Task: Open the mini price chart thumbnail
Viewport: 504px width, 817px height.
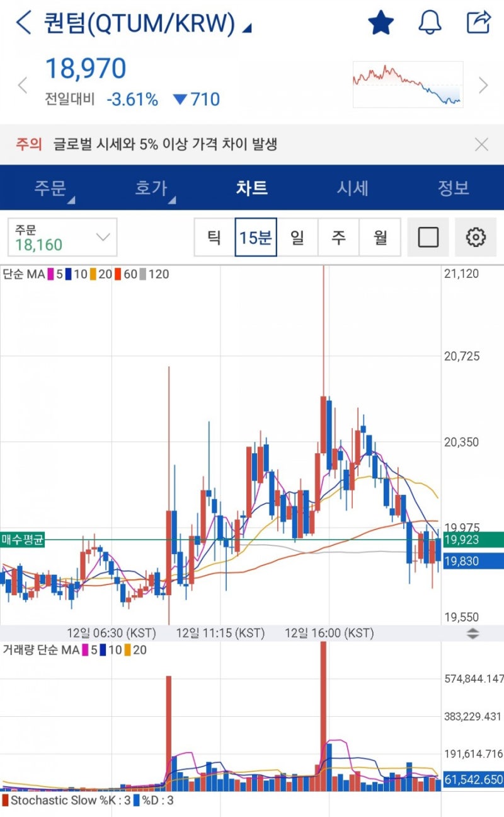Action: point(408,84)
